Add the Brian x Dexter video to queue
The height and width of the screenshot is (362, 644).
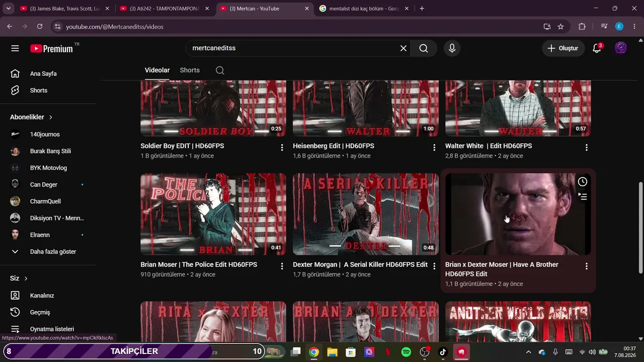coord(582,197)
